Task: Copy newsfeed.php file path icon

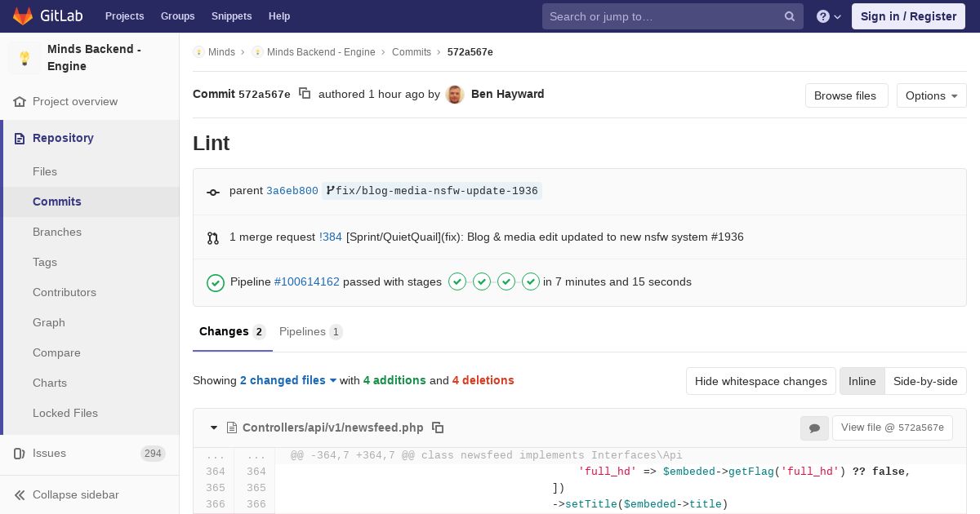Action: 438,428
